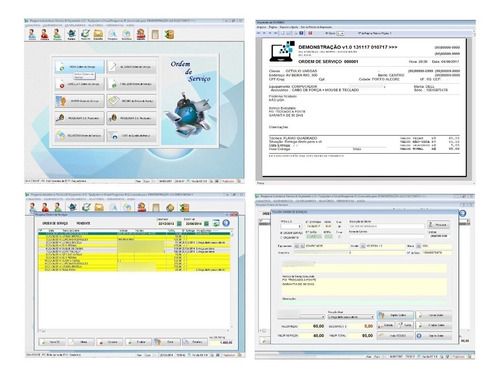Open blue client icon in top-left window toolbar
500x379 pixels.
point(32,34)
